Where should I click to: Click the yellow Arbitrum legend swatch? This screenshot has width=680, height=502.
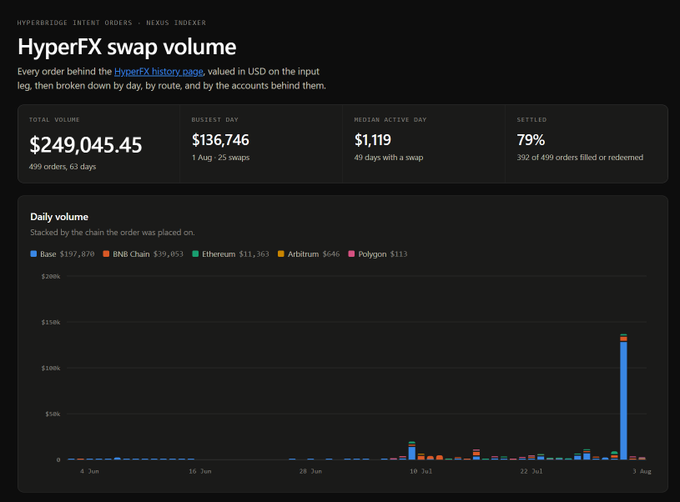click(x=281, y=254)
